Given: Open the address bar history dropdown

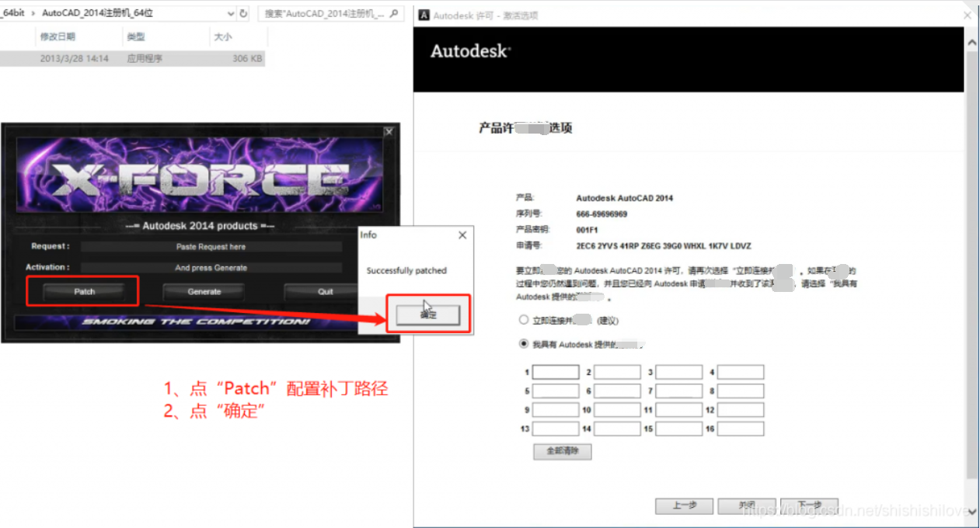Looking at the screenshot, I should [x=231, y=13].
